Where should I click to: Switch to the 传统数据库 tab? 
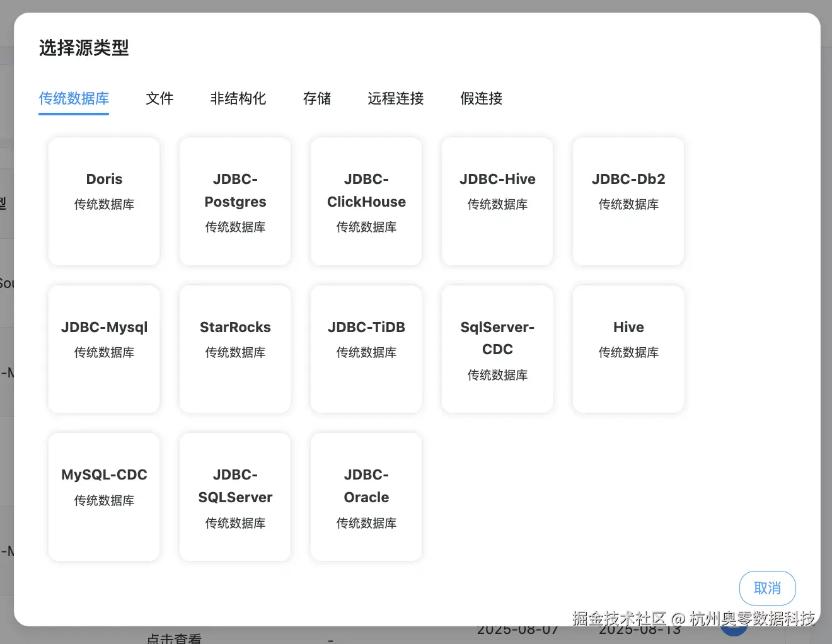click(74, 98)
